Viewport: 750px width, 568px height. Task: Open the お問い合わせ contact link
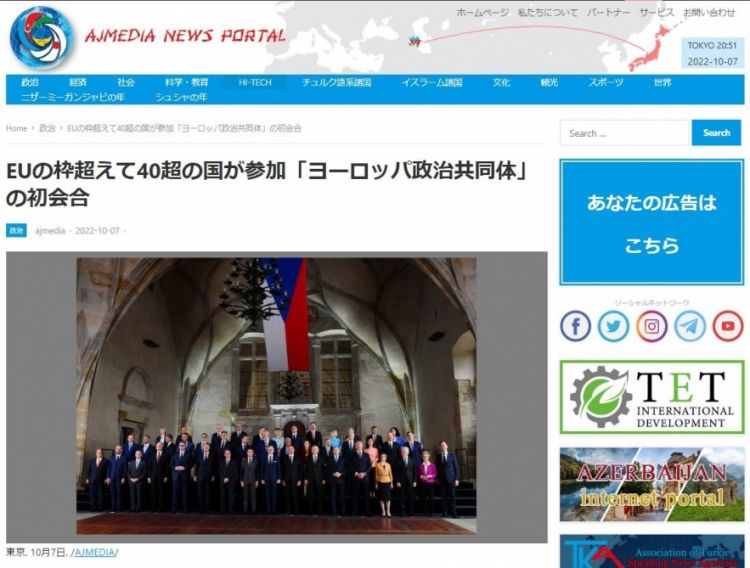709,13
